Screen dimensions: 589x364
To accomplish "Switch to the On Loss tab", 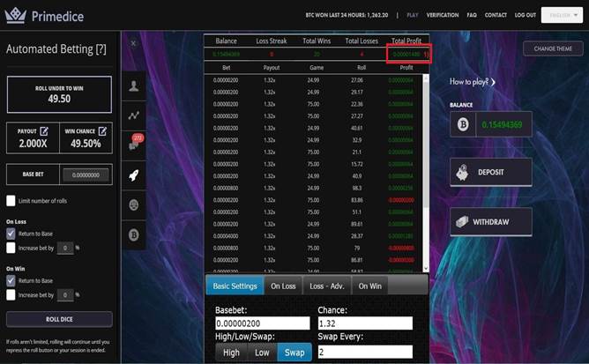I will [283, 286].
